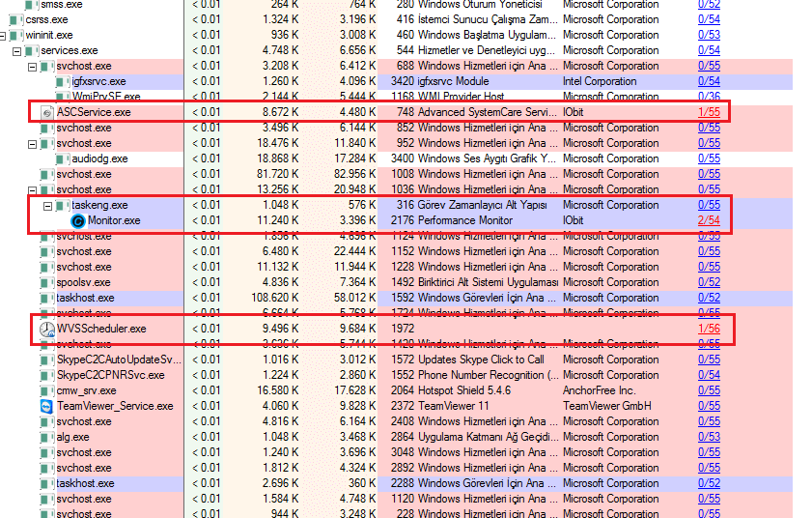Click the icon of taskhost.exe PID 2288

(47, 483)
